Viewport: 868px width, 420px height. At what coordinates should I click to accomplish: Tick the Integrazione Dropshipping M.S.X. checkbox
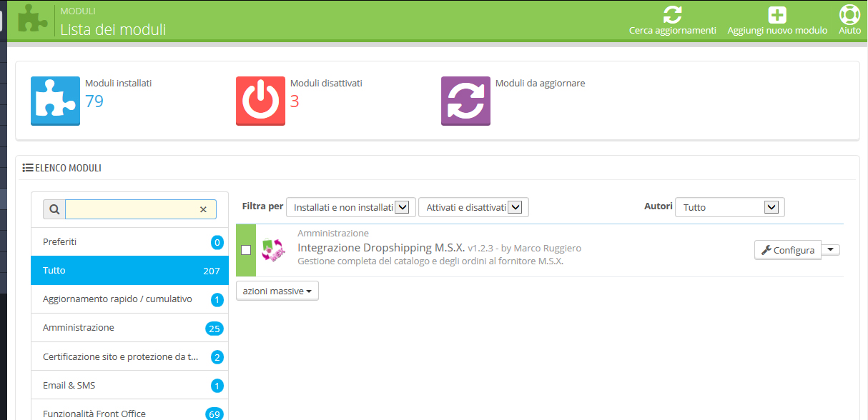pyautogui.click(x=246, y=250)
